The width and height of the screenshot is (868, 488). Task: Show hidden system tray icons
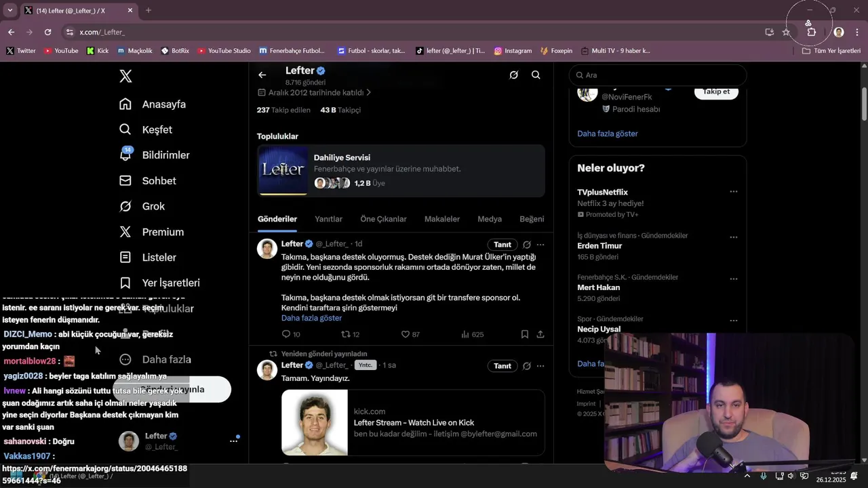point(748,476)
